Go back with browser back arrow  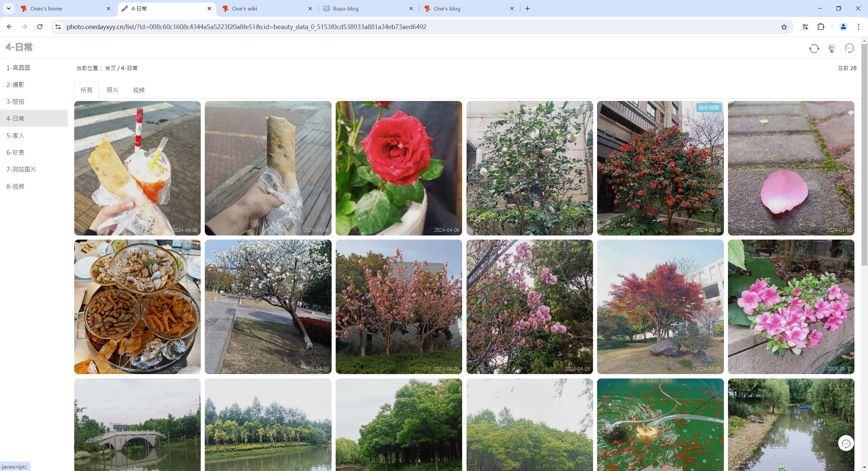pos(9,27)
